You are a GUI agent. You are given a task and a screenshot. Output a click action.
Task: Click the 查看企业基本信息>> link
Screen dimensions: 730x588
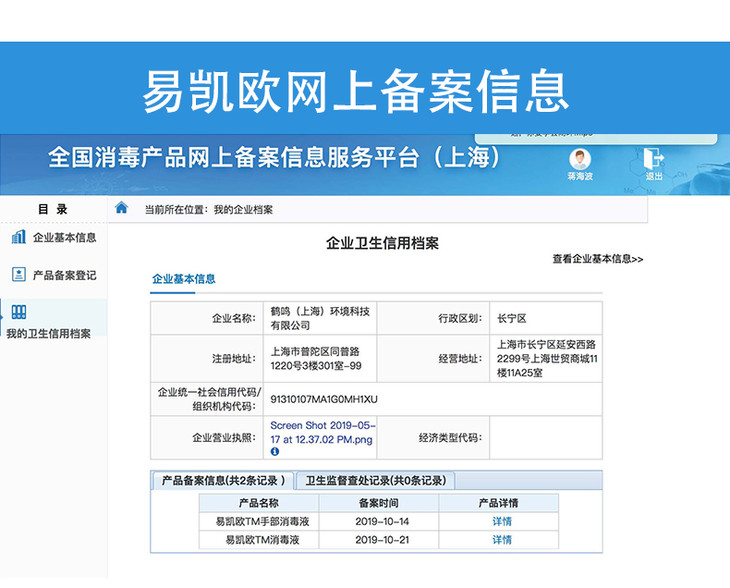(597, 259)
